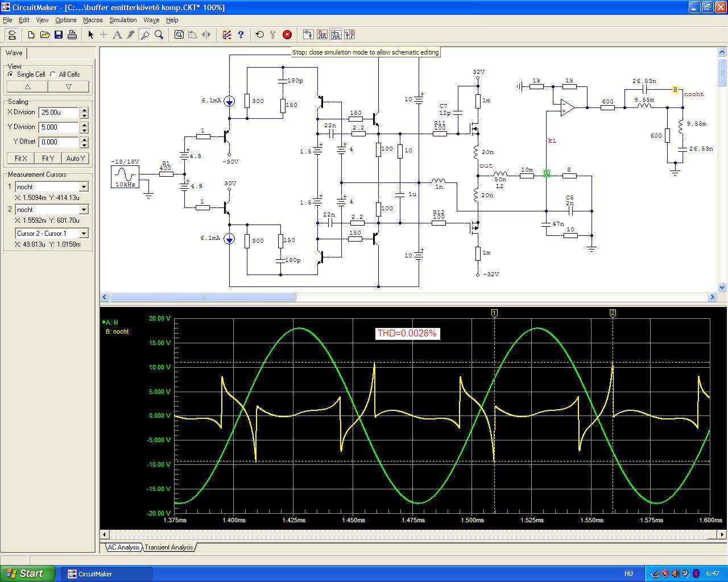
Task: Open an existing file with folder icon
Action: coord(45,35)
